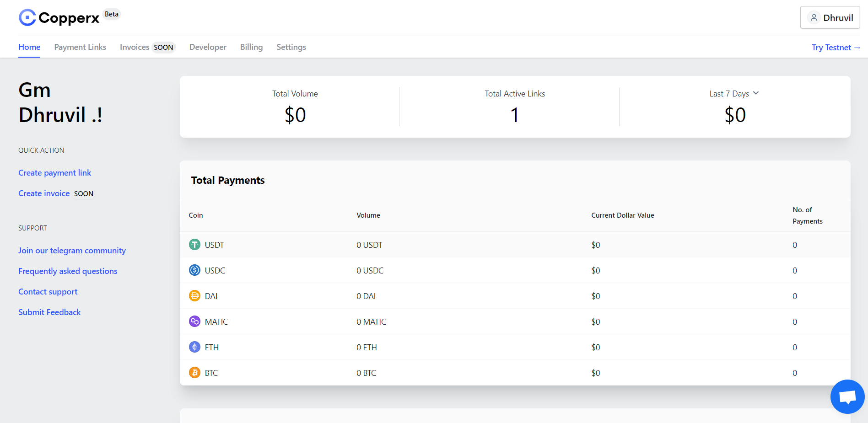868x423 pixels.
Task: Click Create payment link
Action: click(x=54, y=173)
